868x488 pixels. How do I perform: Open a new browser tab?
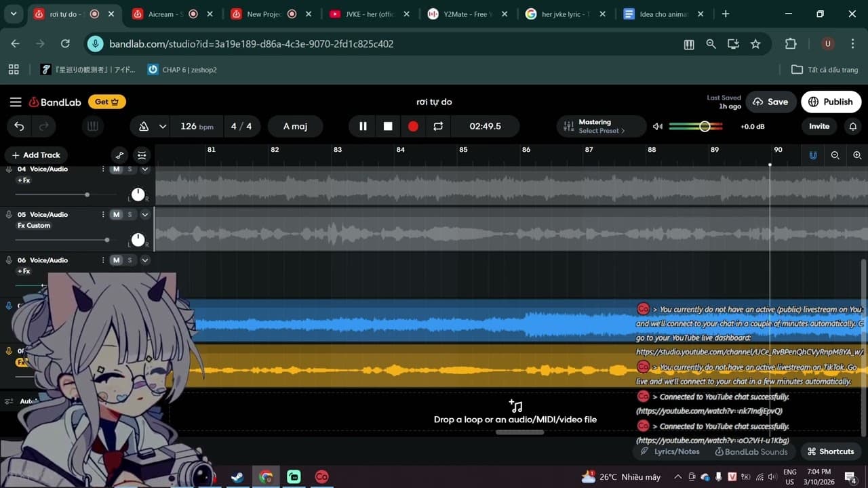pyautogui.click(x=726, y=14)
